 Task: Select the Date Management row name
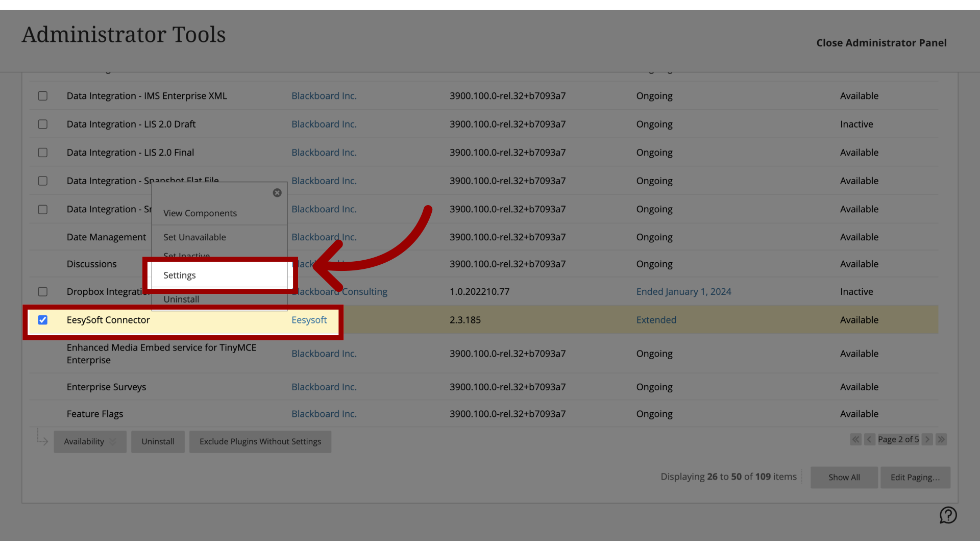click(106, 237)
